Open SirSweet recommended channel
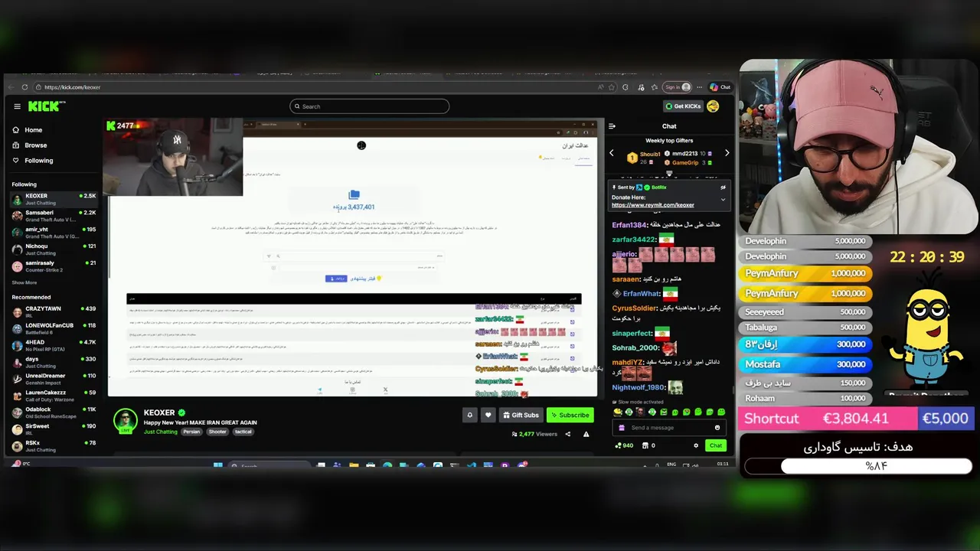Image resolution: width=980 pixels, height=551 pixels. (54, 429)
